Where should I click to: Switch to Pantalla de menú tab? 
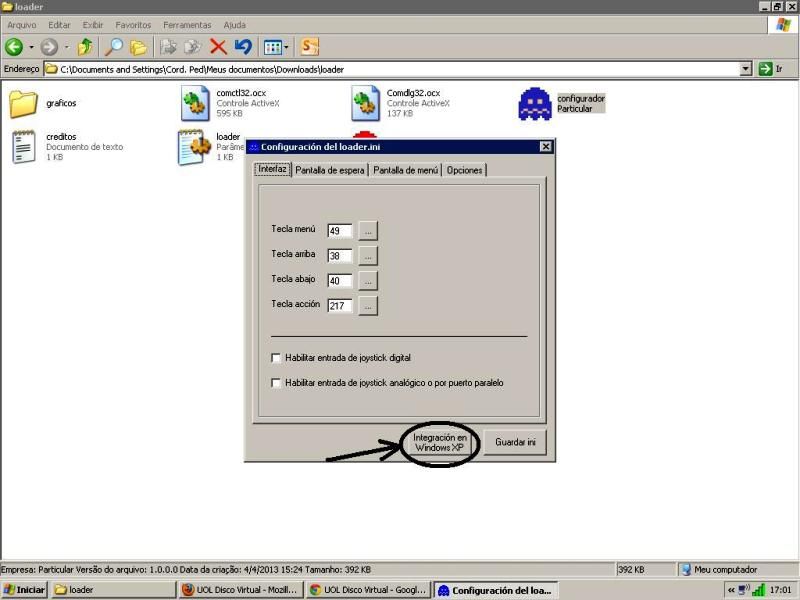pyautogui.click(x=406, y=170)
